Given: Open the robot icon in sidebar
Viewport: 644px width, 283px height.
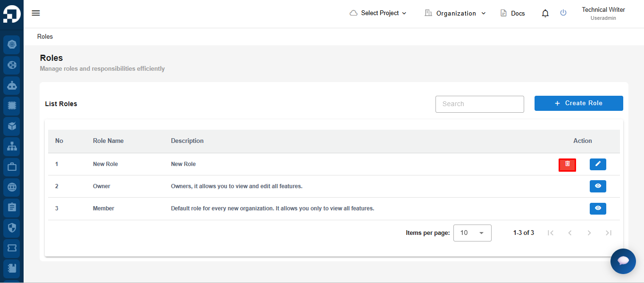Looking at the screenshot, I should coord(12,86).
